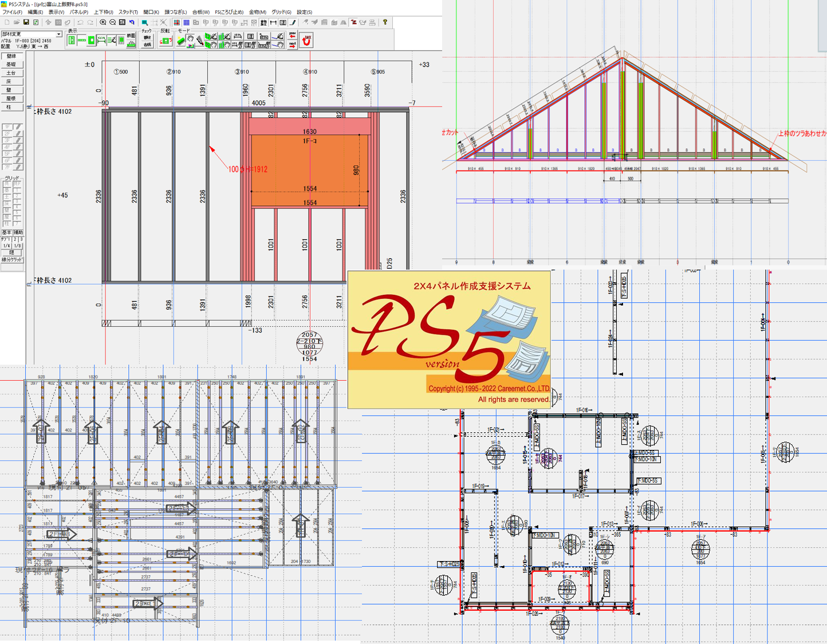
Task: Click the zoom in magnifier icon
Action: 103,22
